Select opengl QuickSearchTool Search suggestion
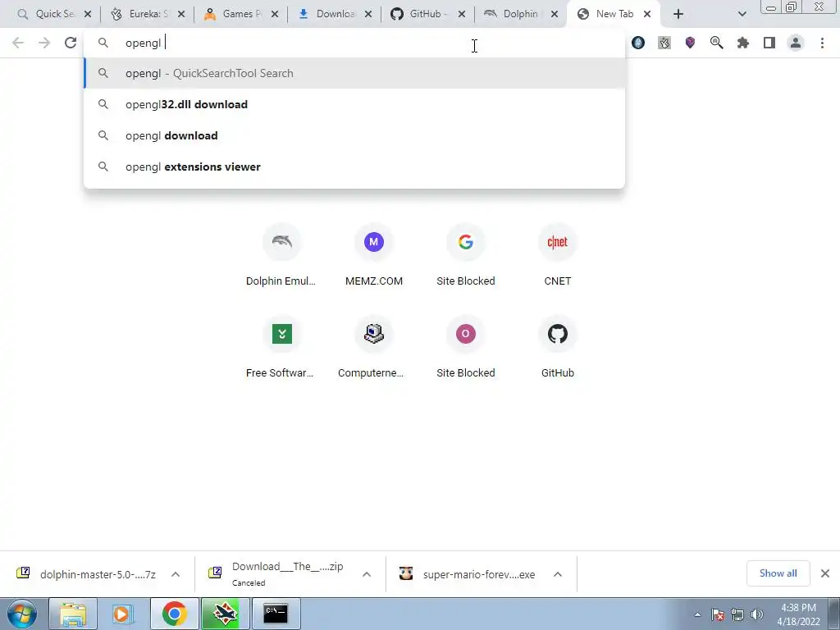840x630 pixels. 354,73
